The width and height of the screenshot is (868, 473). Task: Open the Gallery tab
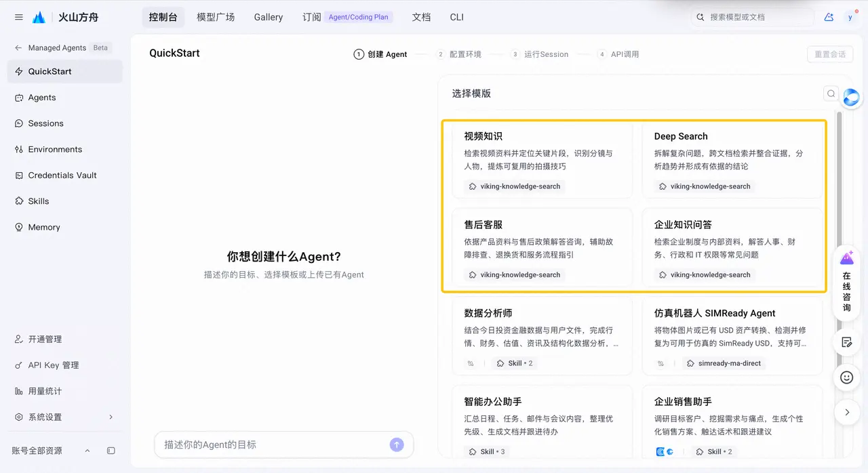pyautogui.click(x=269, y=17)
